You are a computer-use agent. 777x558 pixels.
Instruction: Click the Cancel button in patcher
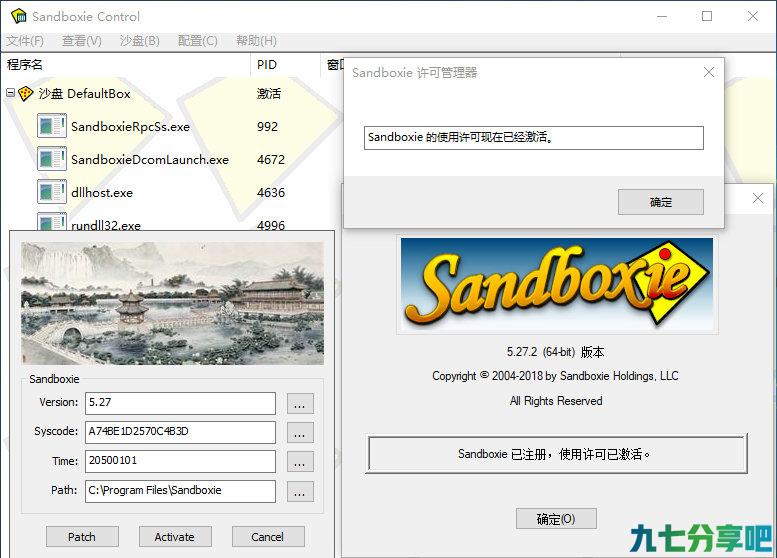(268, 537)
